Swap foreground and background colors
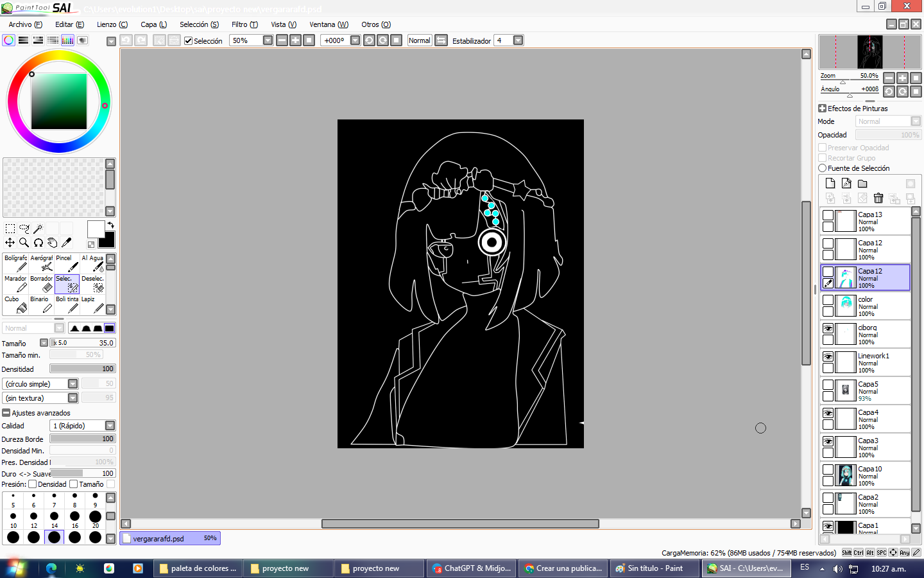The height and width of the screenshot is (578, 924). [x=110, y=225]
